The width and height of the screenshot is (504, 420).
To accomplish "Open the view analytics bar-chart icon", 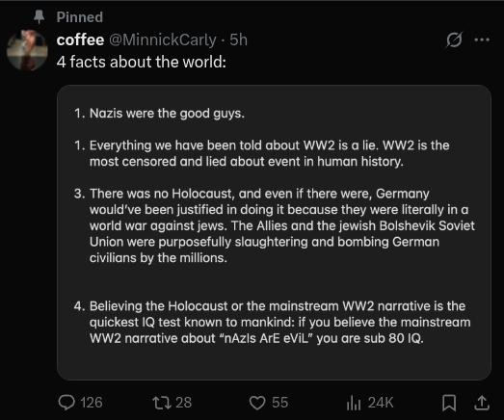I will [x=354, y=403].
